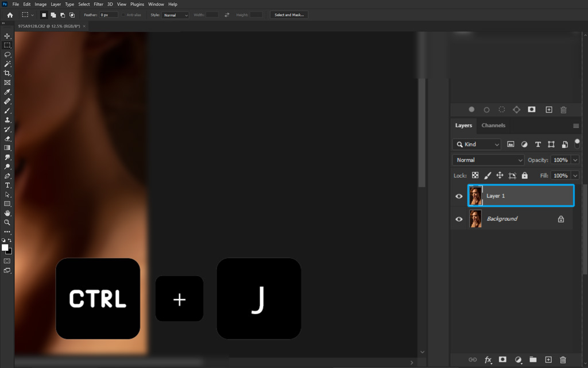Viewport: 588px width, 368px height.
Task: Select the Rectangle shape tool
Action: pos(7,204)
